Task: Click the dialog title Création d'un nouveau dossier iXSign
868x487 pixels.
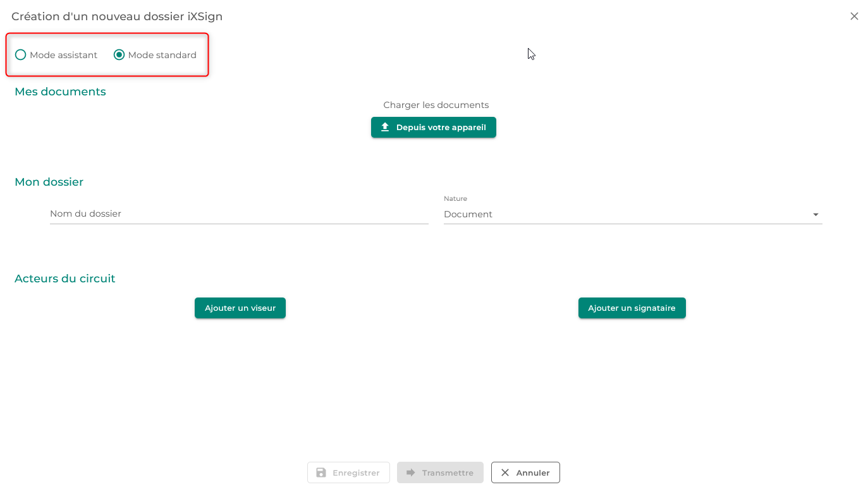Action: [x=117, y=16]
